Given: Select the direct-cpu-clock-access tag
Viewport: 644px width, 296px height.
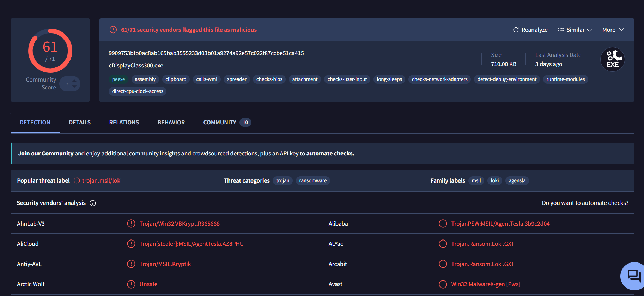Looking at the screenshot, I should (x=138, y=91).
